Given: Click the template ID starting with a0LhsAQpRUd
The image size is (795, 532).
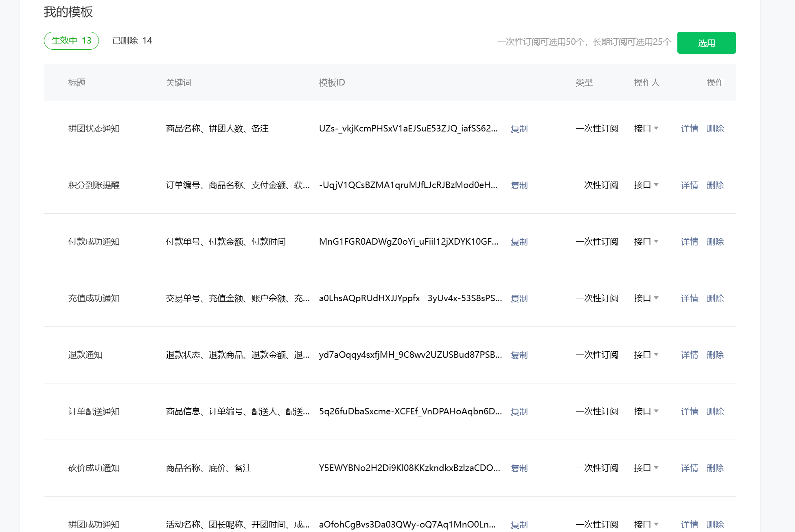Looking at the screenshot, I should click(x=410, y=298).
